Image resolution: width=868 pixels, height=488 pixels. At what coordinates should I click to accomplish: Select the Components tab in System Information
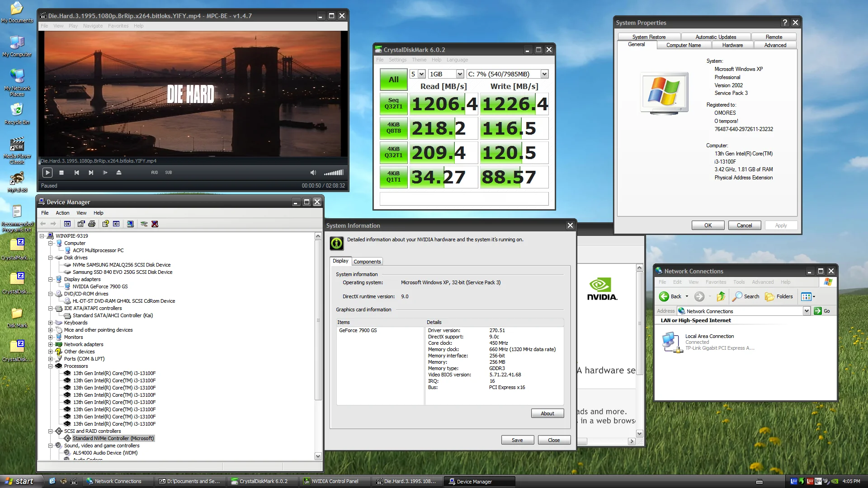point(367,261)
